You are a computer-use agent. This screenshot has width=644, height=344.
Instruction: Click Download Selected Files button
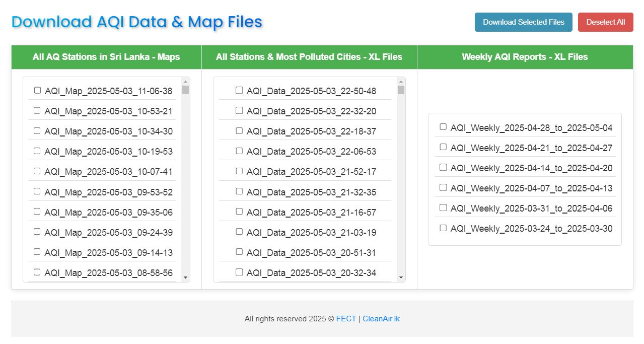tap(523, 22)
